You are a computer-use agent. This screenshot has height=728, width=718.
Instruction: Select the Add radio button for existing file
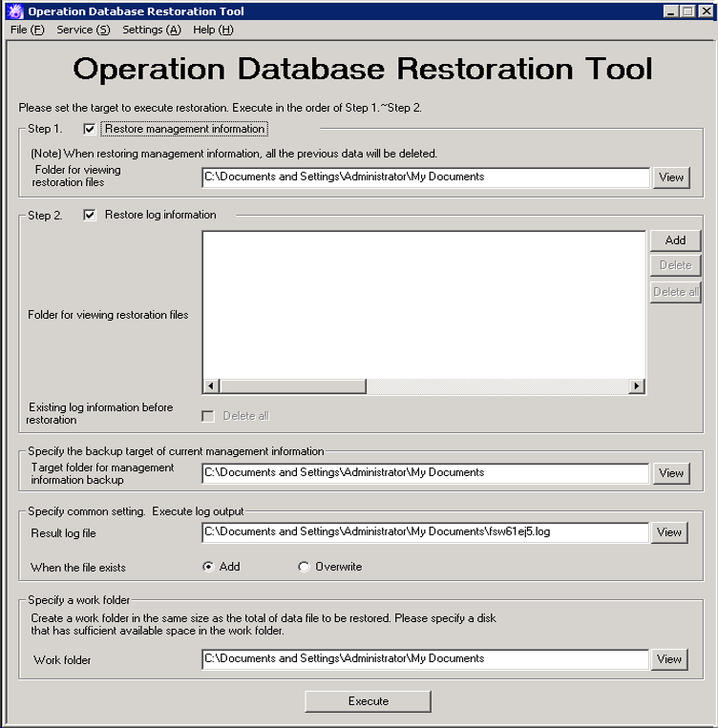pyautogui.click(x=208, y=567)
